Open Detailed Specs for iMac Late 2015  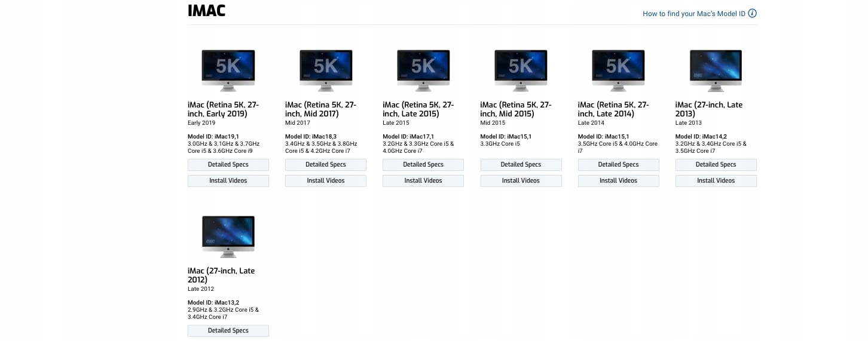(423, 165)
